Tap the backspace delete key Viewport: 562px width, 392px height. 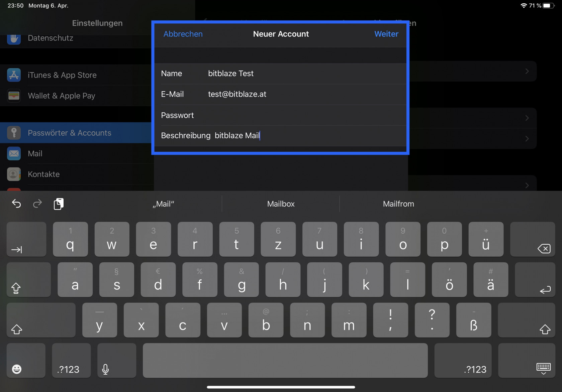pyautogui.click(x=533, y=239)
